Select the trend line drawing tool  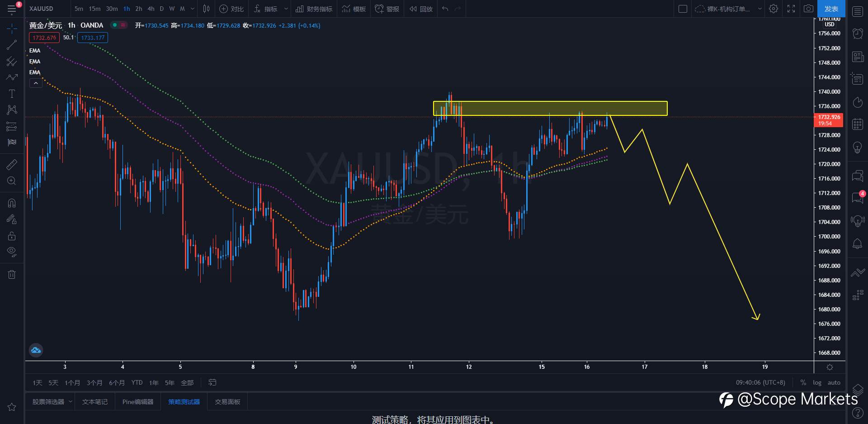(x=12, y=45)
